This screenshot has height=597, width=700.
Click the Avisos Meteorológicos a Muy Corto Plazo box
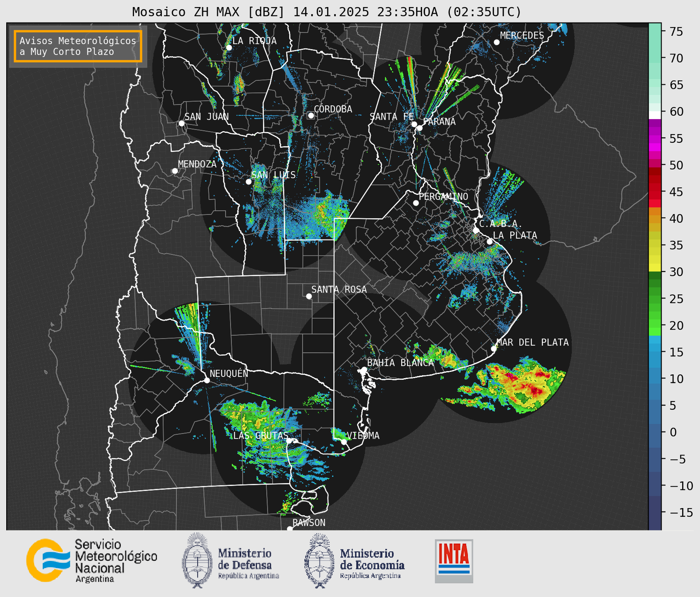(x=78, y=46)
